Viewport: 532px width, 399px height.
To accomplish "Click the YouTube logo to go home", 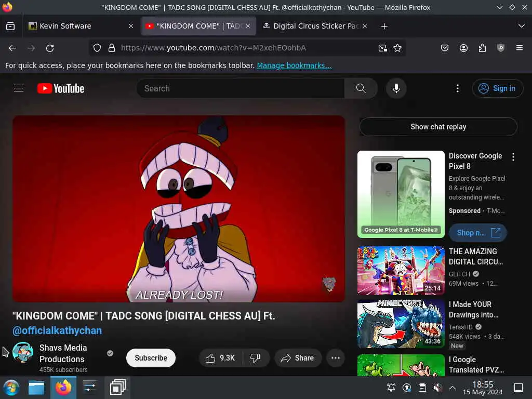I will [x=61, y=88].
